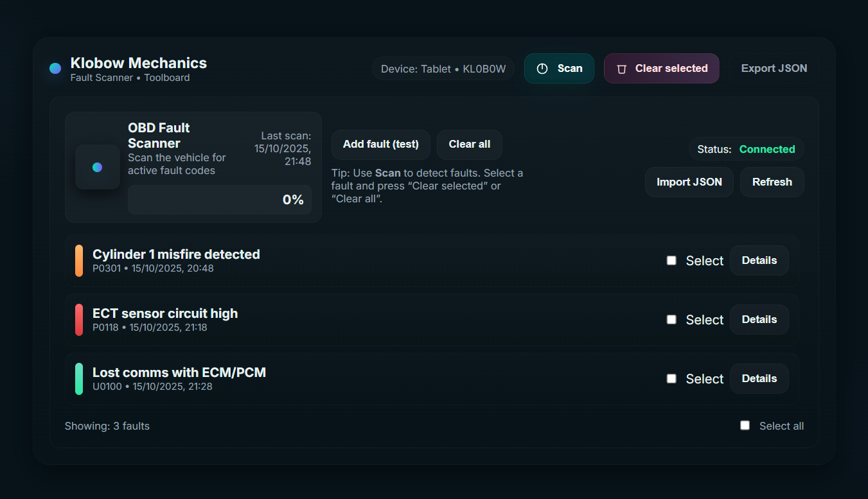Click the trash icon in Clear selected
Screen dimensions: 868x499
[x=621, y=69]
